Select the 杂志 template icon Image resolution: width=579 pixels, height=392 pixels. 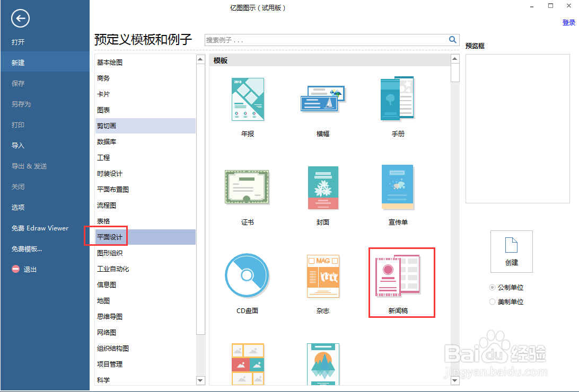pyautogui.click(x=323, y=276)
